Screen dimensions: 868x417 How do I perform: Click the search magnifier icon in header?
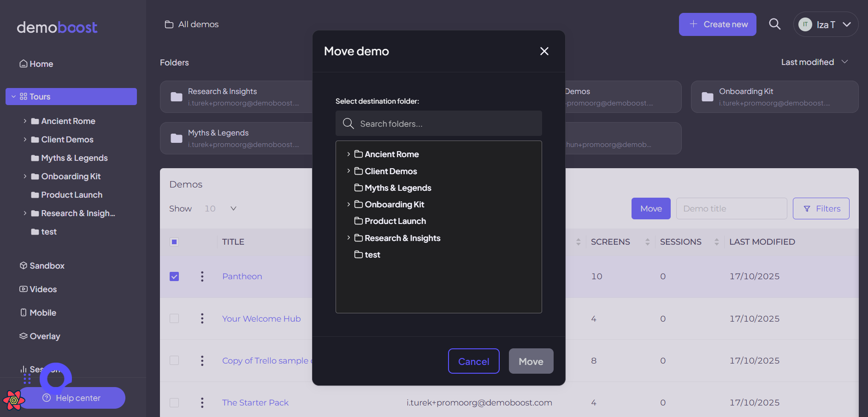(774, 24)
